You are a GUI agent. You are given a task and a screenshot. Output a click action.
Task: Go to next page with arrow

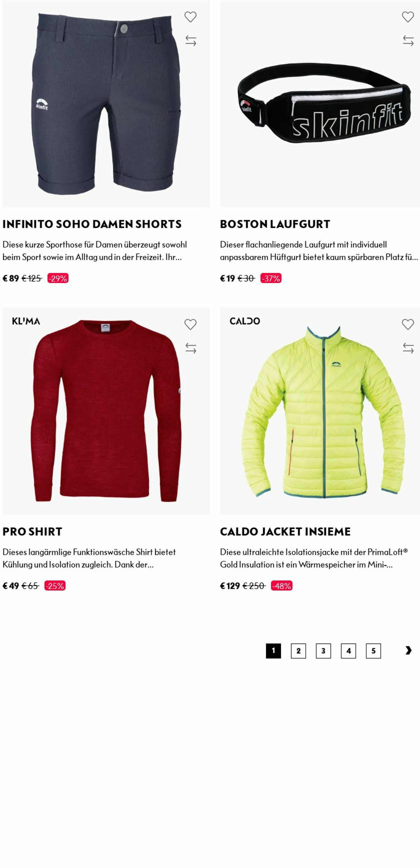coord(408,650)
